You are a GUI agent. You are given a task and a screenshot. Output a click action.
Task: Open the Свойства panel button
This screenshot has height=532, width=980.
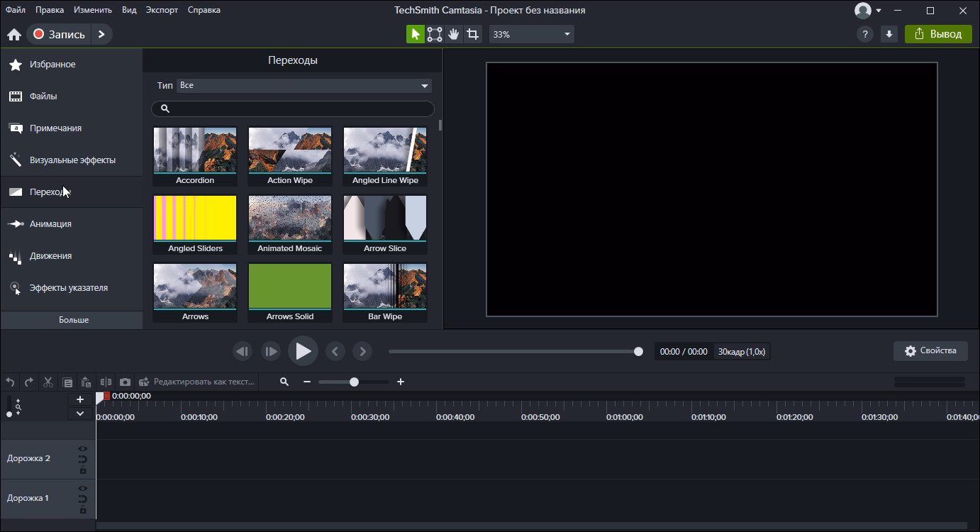coord(931,350)
